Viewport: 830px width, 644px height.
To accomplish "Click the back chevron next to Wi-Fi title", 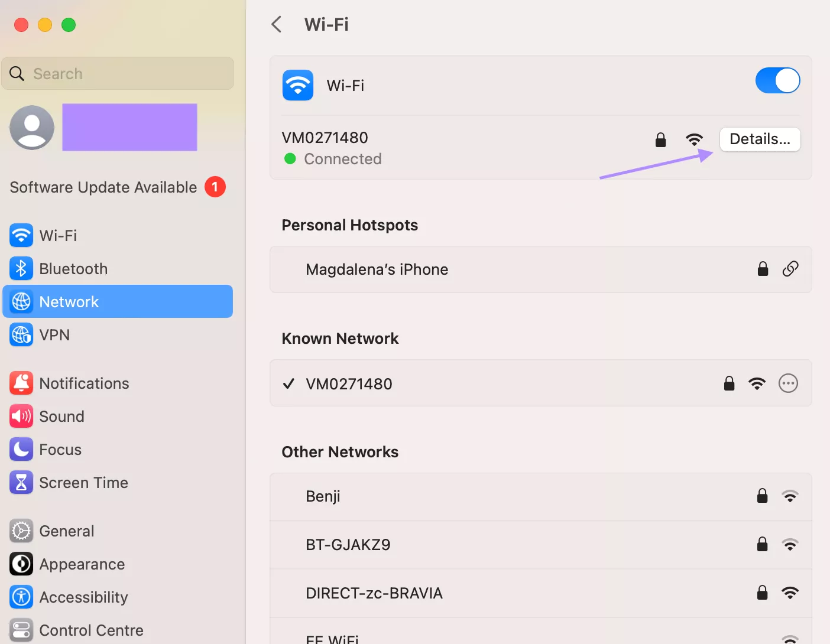I will point(276,24).
